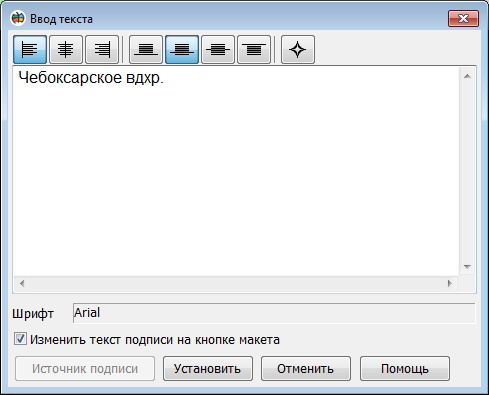
Task: Click the four-point star symbol button
Action: (x=298, y=49)
